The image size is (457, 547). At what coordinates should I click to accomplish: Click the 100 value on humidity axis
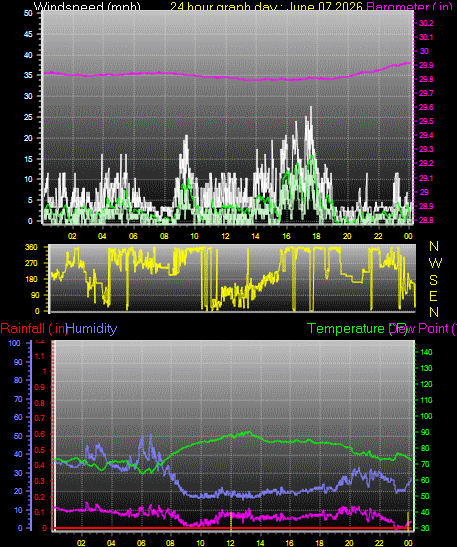pyautogui.click(x=14, y=343)
